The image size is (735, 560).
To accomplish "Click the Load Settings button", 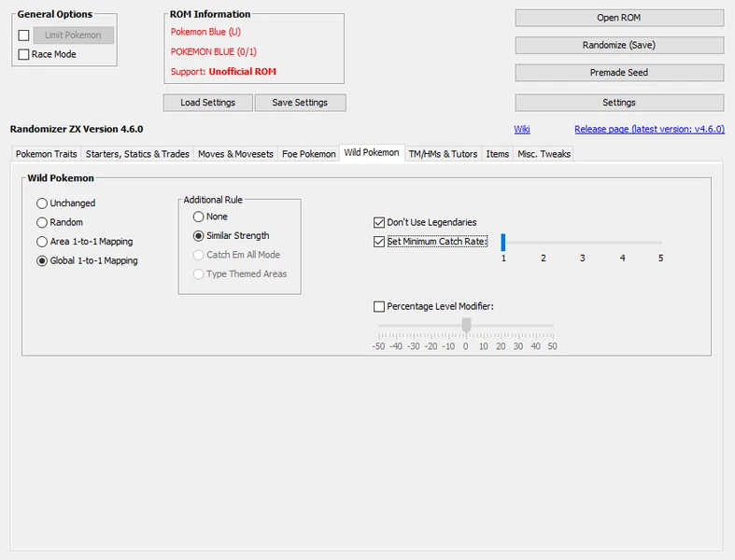I will (x=207, y=103).
